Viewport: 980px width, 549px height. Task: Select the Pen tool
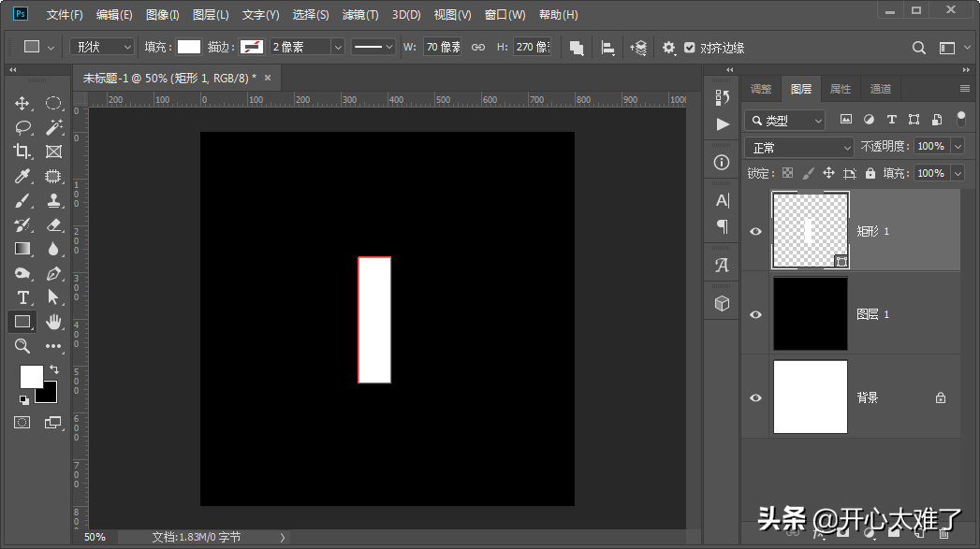click(x=53, y=273)
